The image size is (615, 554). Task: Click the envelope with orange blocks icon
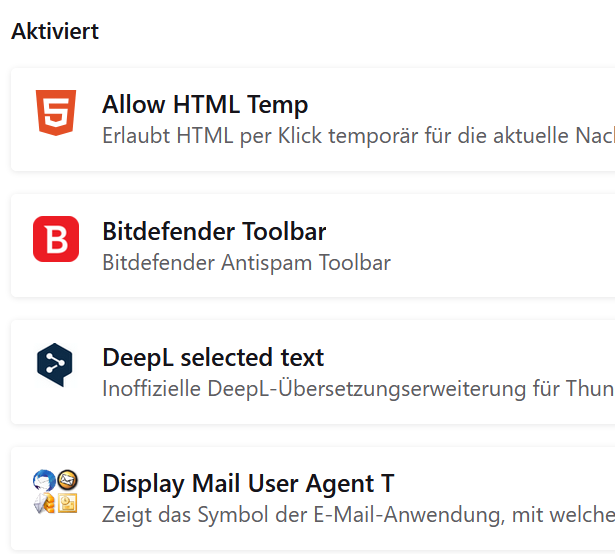click(44, 503)
